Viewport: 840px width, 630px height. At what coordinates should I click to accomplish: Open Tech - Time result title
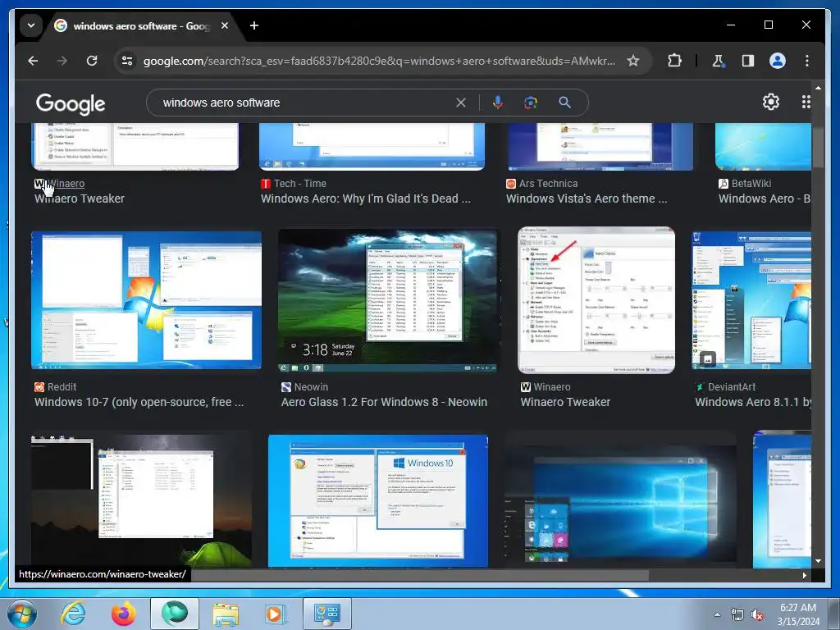pos(365,199)
